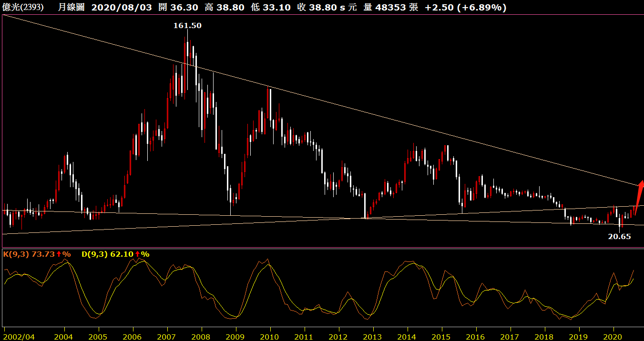Image resolution: width=644 pixels, height=341 pixels.
Task: Click the 2002/04 start date on axis
Action: point(18,335)
